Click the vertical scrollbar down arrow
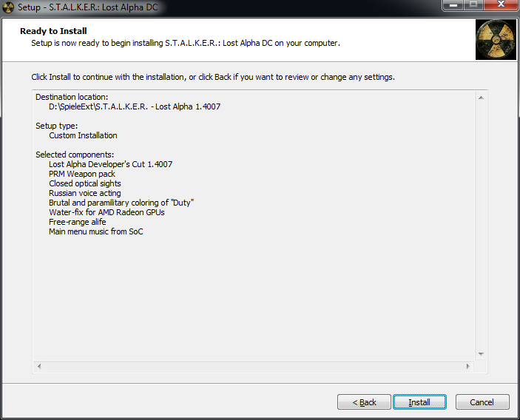 pyautogui.click(x=481, y=353)
